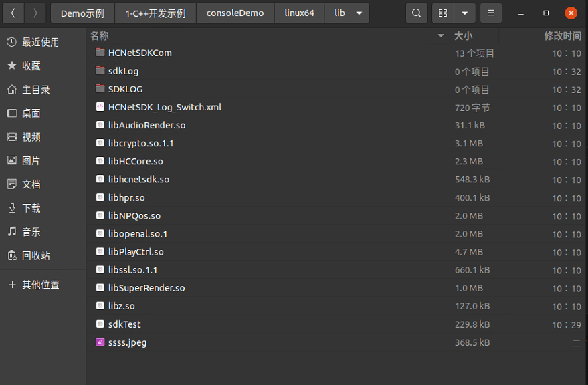This screenshot has height=385, width=588.
Task: Click modified time 10:29 of sdkTest
Action: (x=566, y=325)
